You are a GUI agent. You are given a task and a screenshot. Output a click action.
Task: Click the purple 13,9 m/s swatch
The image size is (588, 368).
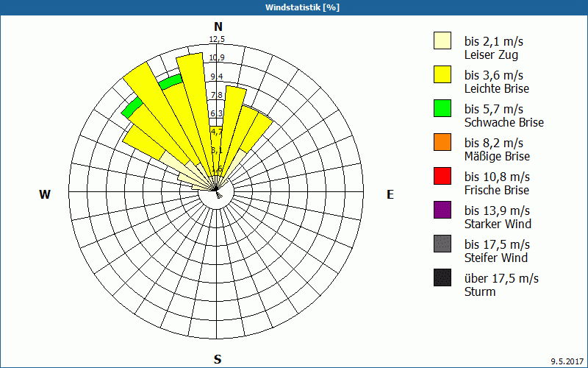(442, 210)
